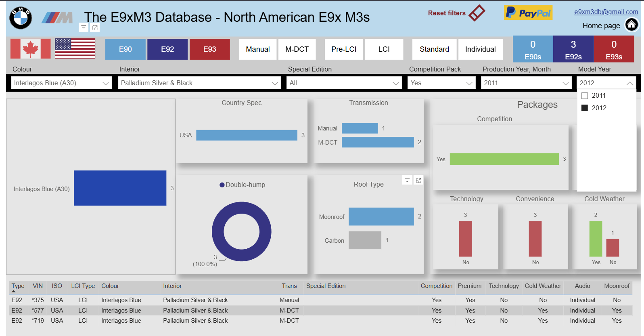
Task: Click filter icon on Roof Type chart
Action: [407, 180]
